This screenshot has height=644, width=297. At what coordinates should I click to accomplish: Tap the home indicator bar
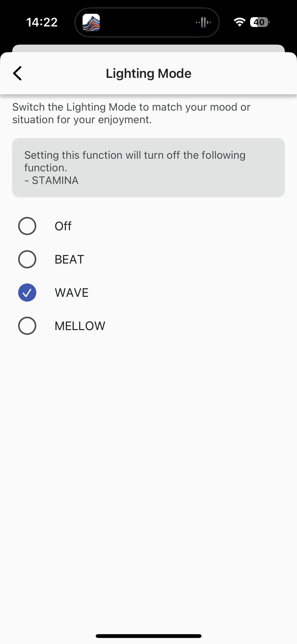click(148, 636)
